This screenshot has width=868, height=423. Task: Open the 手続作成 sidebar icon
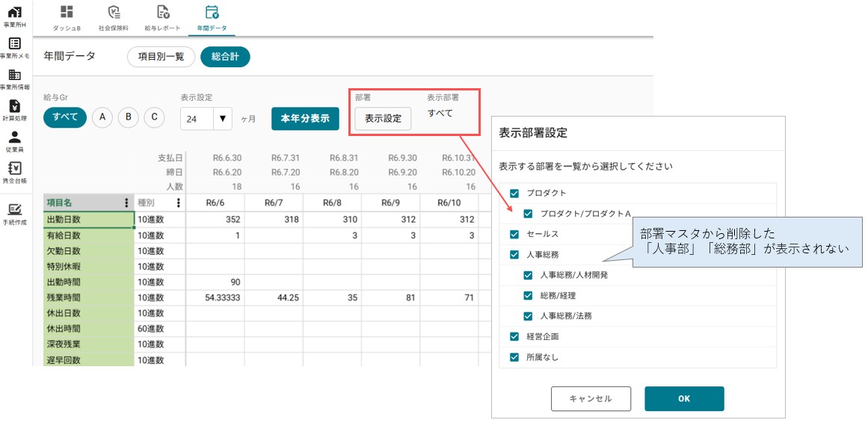tap(15, 209)
